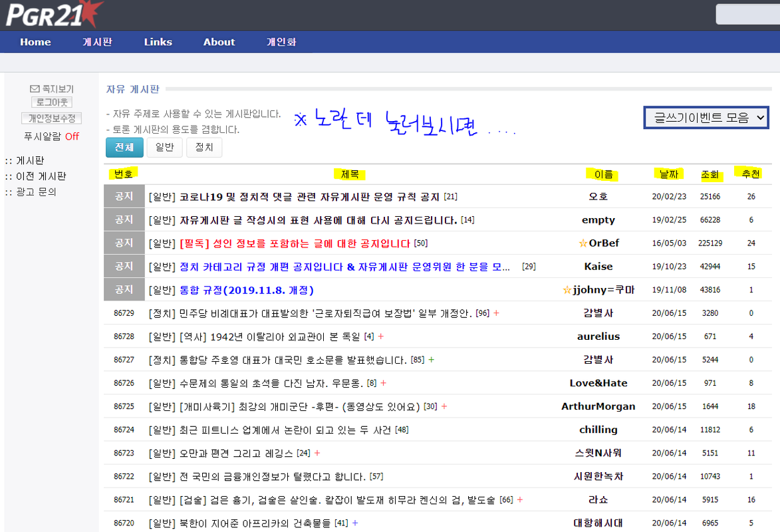
Task: Open post 민주당 비례대표가 대표발의한
Action: pyautogui.click(x=325, y=313)
